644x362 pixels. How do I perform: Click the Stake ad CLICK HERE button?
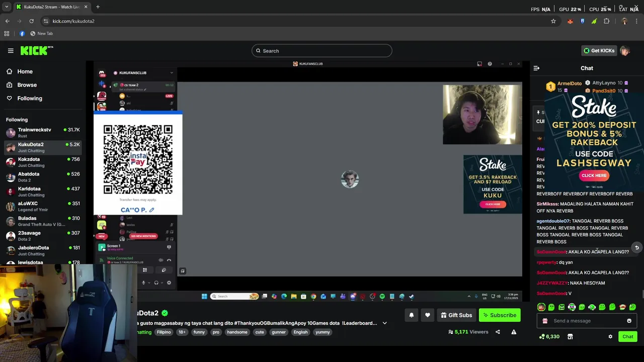(594, 175)
